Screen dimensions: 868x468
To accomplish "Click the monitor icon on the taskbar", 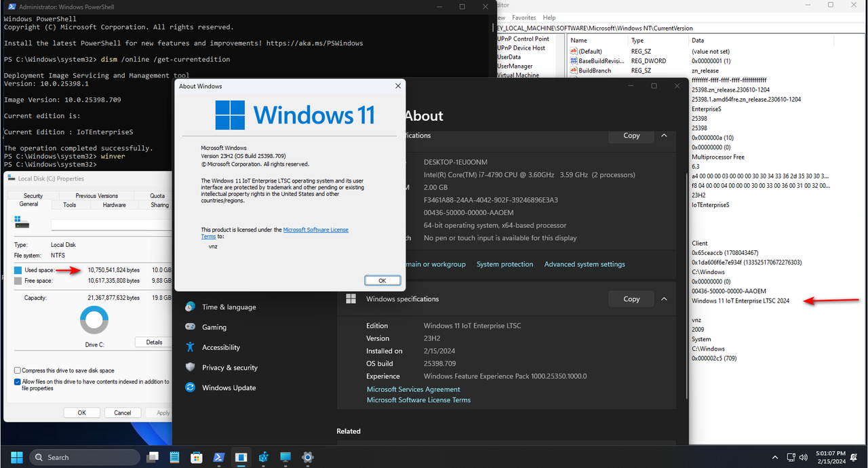I will click(285, 457).
